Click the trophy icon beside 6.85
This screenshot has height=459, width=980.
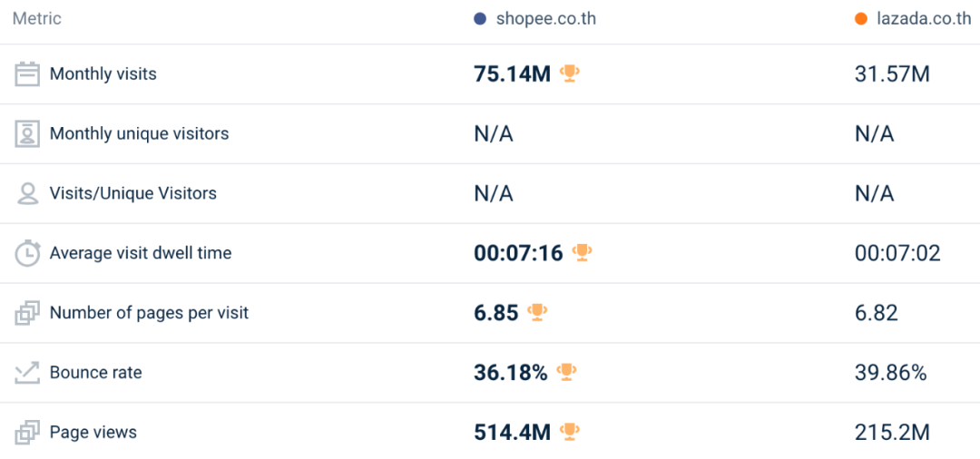coord(538,313)
